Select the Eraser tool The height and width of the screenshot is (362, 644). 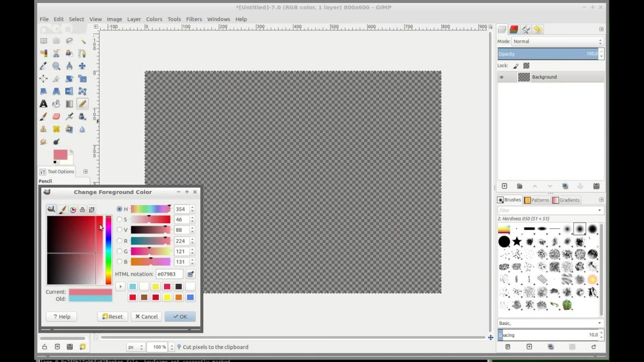coord(56,116)
